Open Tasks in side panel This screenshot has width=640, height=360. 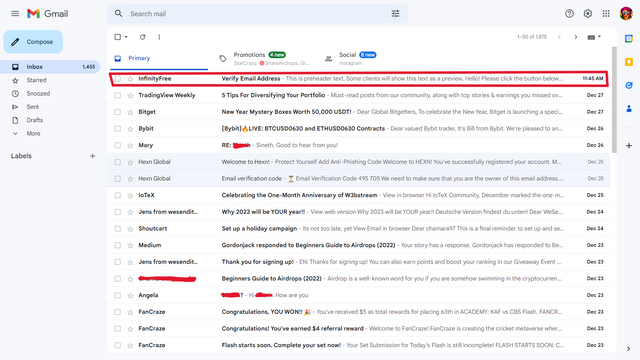(x=629, y=85)
